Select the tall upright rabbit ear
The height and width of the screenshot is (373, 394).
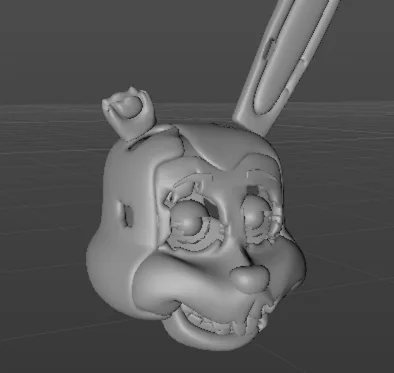(x=283, y=63)
